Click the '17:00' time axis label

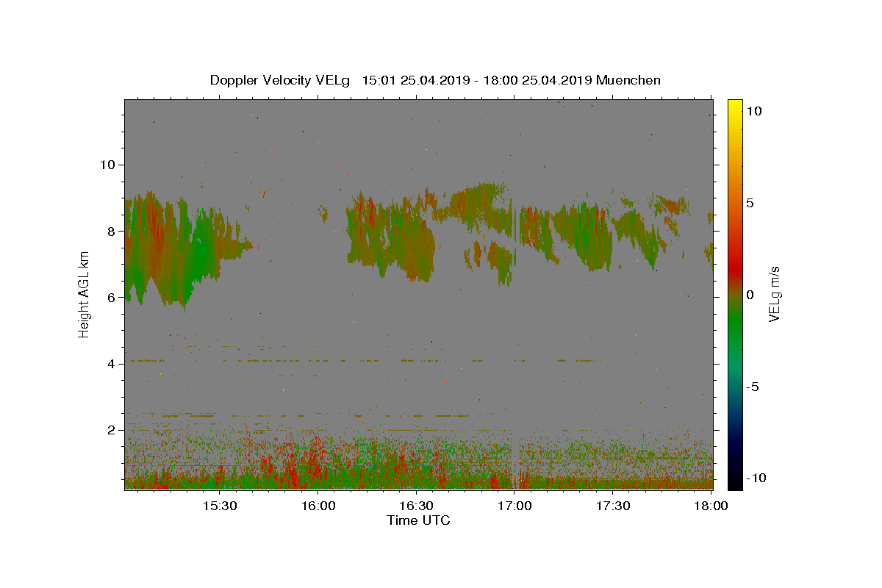(x=514, y=506)
